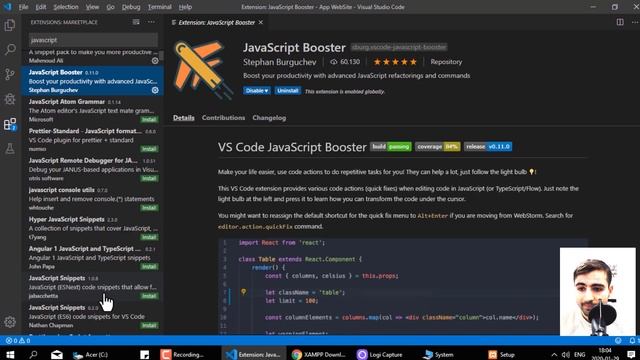640x360 pixels.
Task: Install javascript console utils extension
Action: click(149, 207)
